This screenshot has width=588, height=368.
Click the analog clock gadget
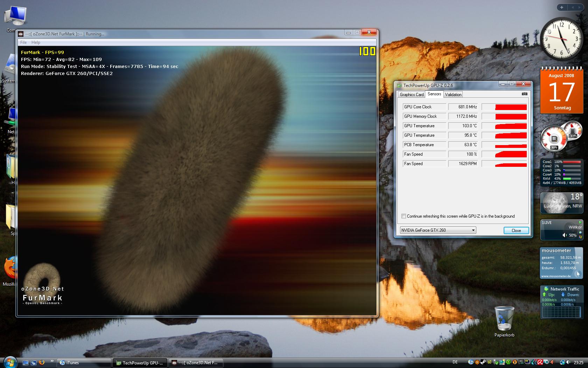[561, 39]
